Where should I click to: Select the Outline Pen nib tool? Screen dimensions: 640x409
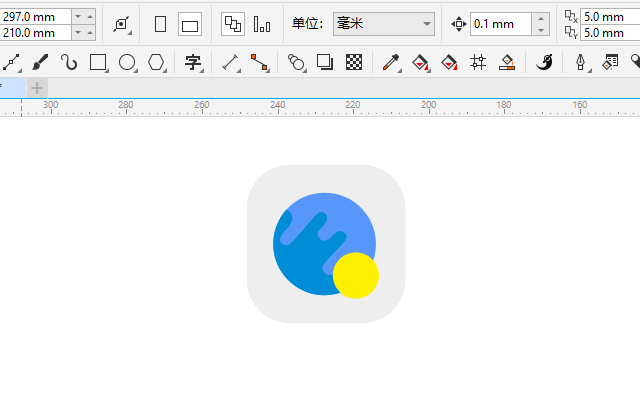pos(581,62)
